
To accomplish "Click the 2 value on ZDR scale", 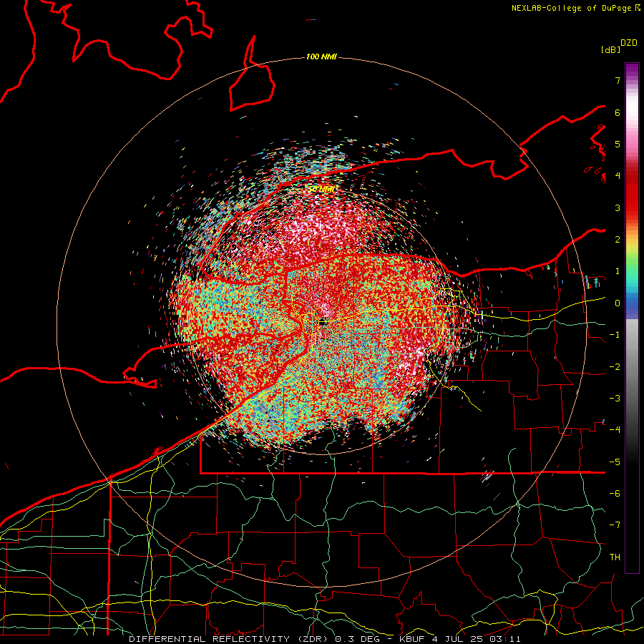I will (618, 240).
